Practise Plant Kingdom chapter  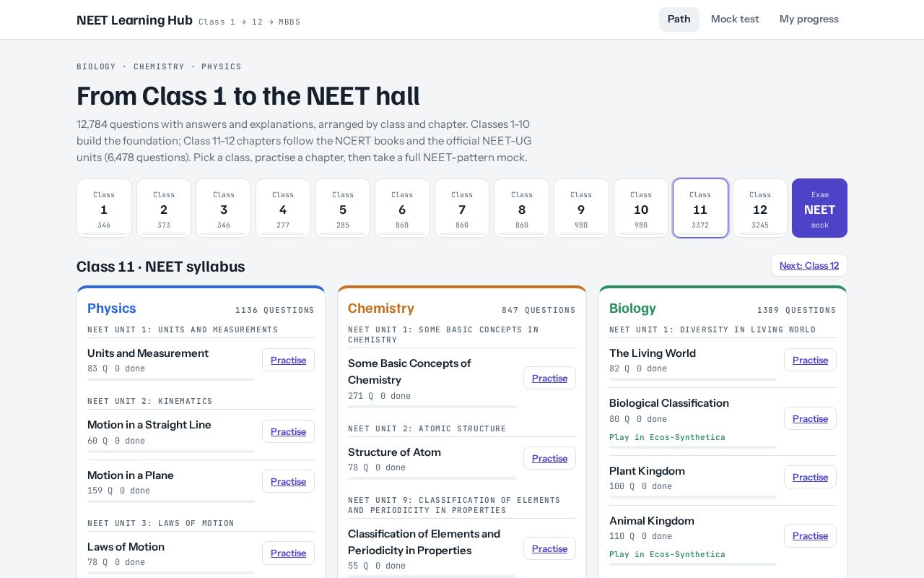click(810, 477)
